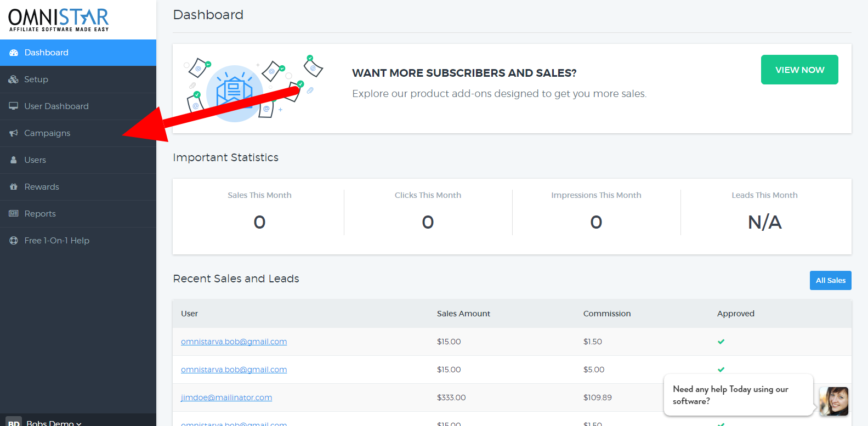The height and width of the screenshot is (426, 868).
Task: Click the Leads This Month N/A value
Action: click(x=765, y=222)
